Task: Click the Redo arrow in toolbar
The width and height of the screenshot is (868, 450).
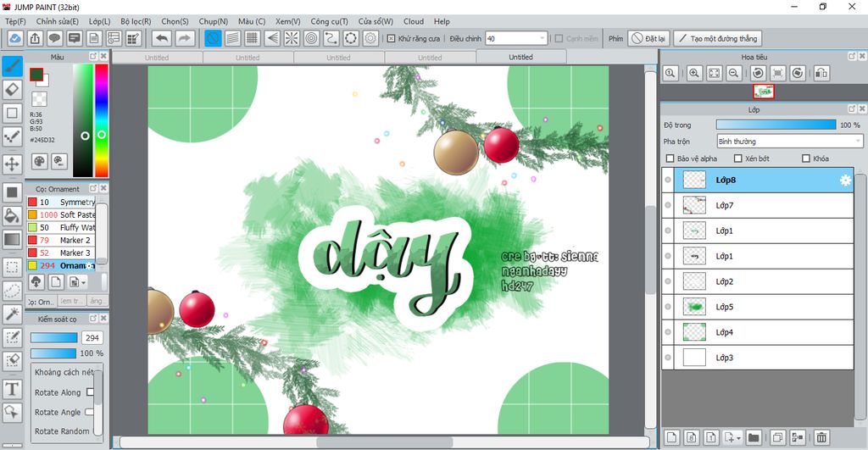Action: click(185, 38)
